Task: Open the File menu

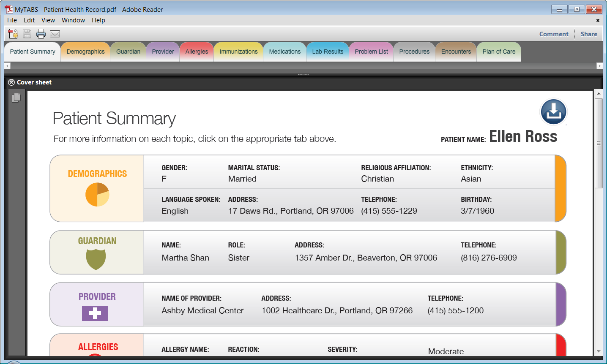Action: pyautogui.click(x=12, y=20)
